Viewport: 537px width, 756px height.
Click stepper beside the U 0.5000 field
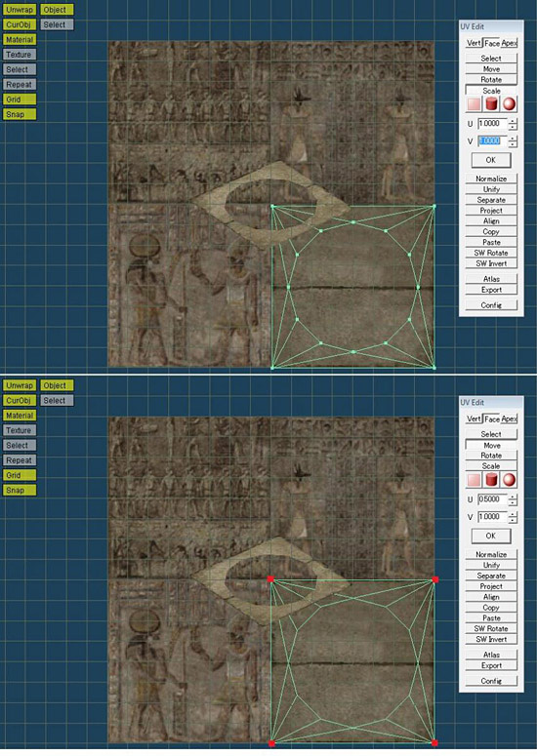513,499
